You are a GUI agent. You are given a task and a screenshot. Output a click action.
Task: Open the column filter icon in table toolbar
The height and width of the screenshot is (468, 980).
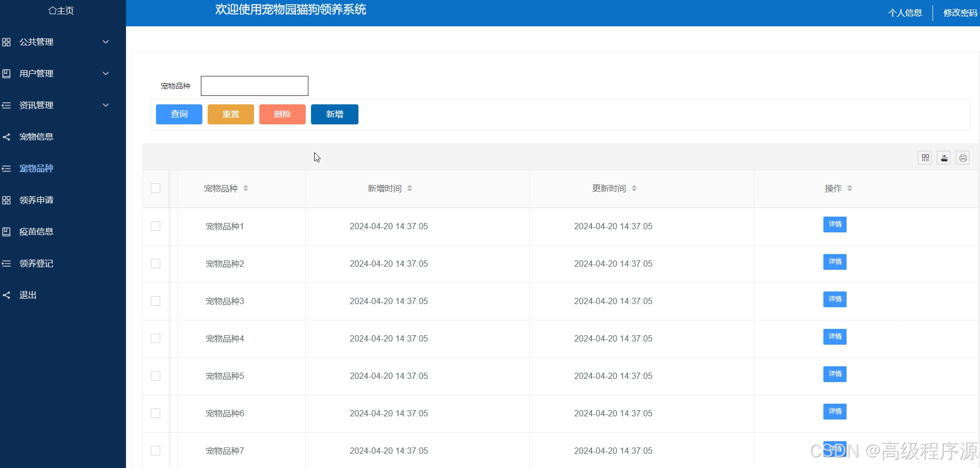pyautogui.click(x=925, y=158)
